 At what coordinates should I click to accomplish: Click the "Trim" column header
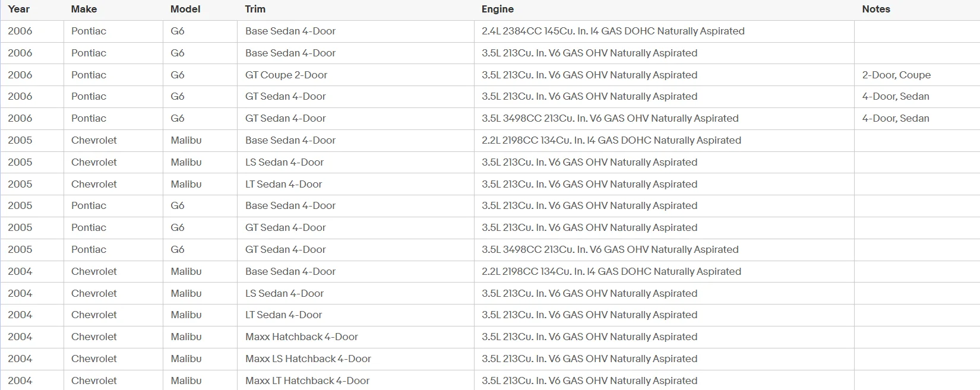point(255,9)
